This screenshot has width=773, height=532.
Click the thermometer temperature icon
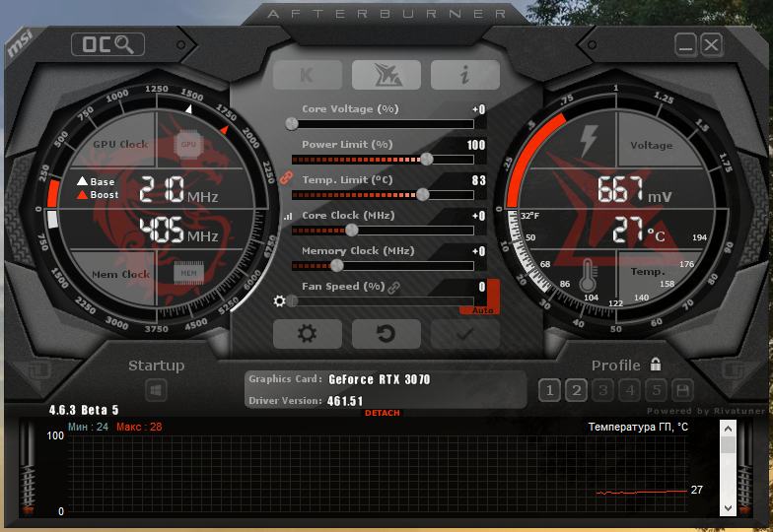click(588, 276)
